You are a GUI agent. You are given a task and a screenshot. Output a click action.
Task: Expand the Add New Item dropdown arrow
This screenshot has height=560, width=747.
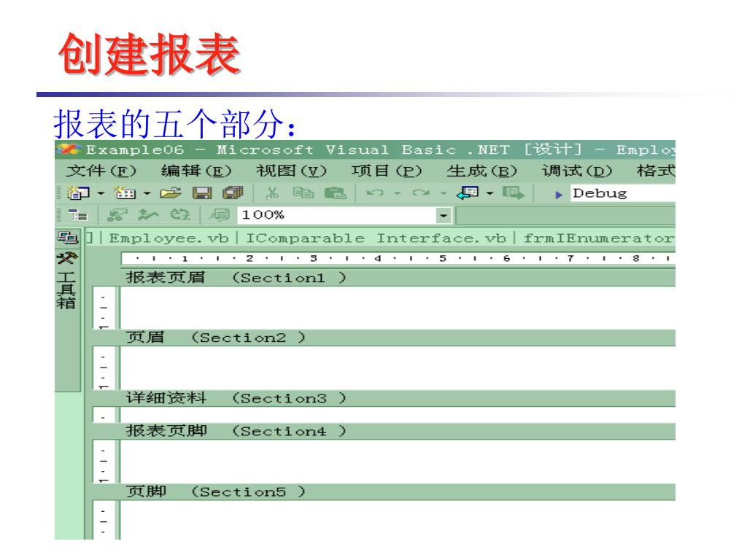pyautogui.click(x=147, y=193)
